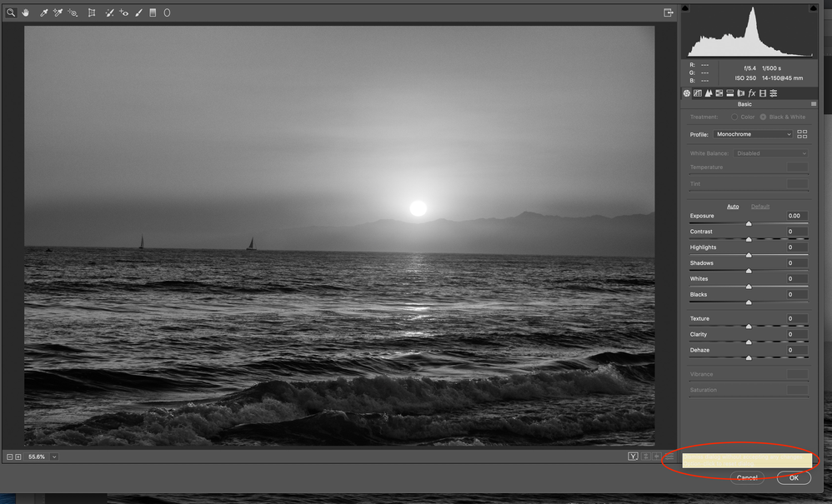Toggle panel default settings icon

click(669, 457)
